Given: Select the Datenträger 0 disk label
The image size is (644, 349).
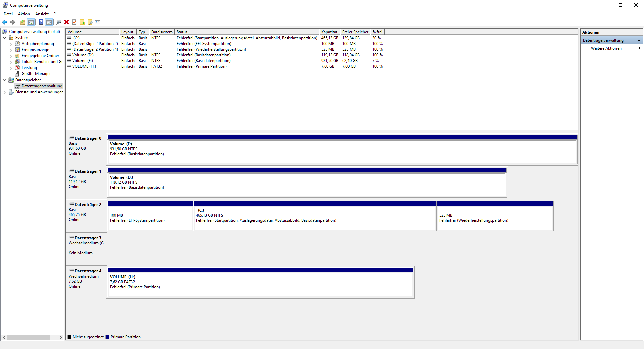Looking at the screenshot, I should pos(87,149).
